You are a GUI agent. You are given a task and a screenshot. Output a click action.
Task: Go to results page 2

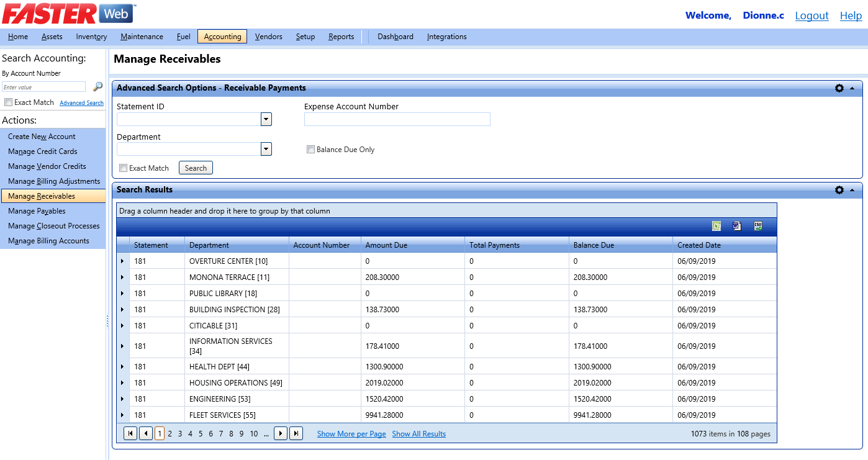170,434
